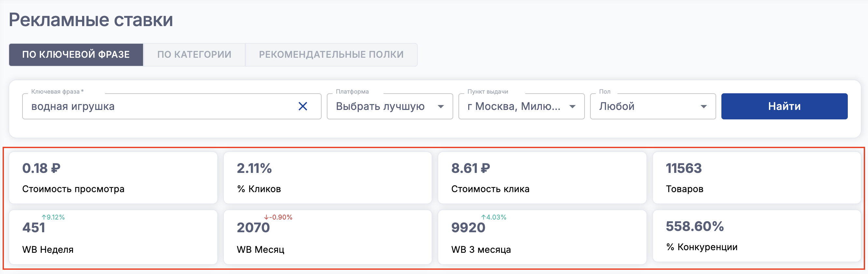Click the WB Месяц stat card
Screen dimensions: 868x274
[x=327, y=237]
